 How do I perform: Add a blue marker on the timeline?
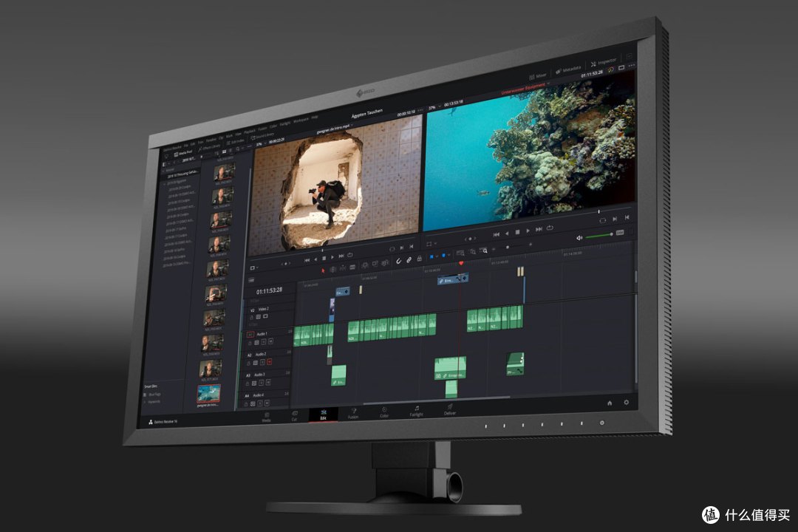(x=443, y=256)
